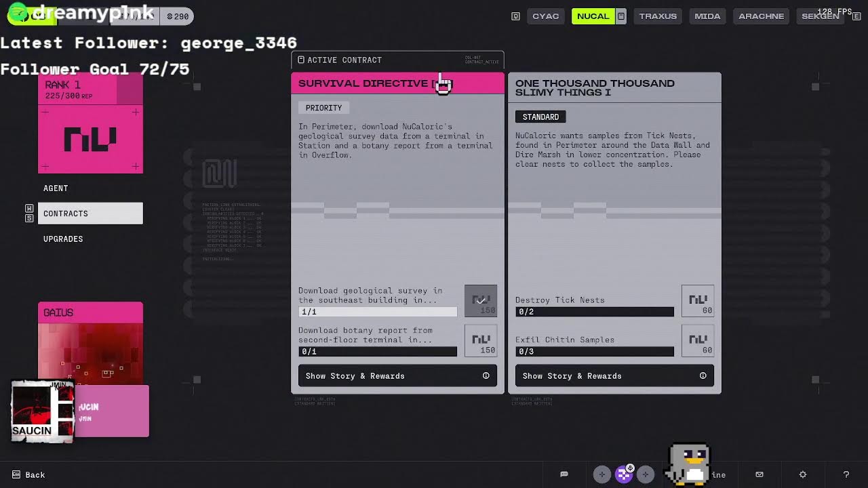This screenshot has height=488, width=868.
Task: Click the Exfil Chitin Samples objective text
Action: pos(565,340)
